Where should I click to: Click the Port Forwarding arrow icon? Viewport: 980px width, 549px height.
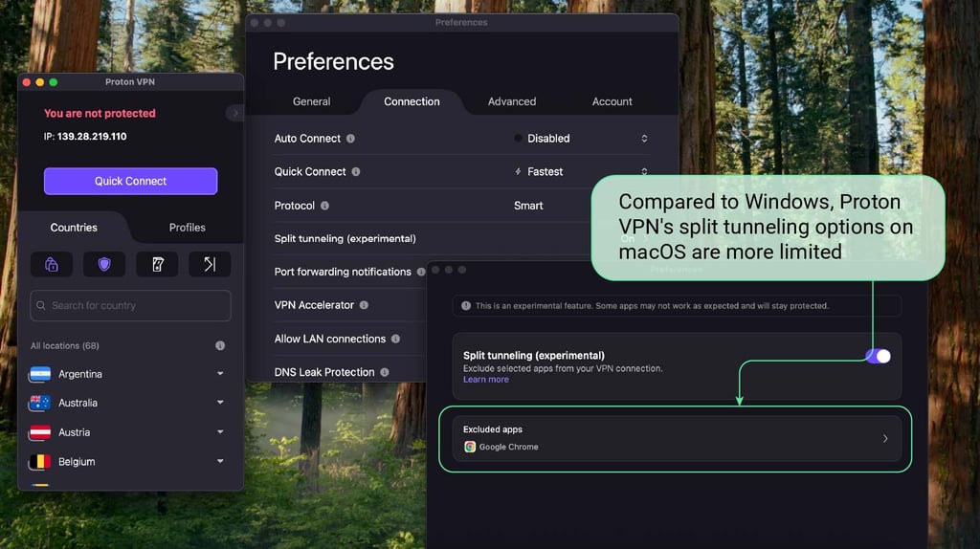point(210,264)
